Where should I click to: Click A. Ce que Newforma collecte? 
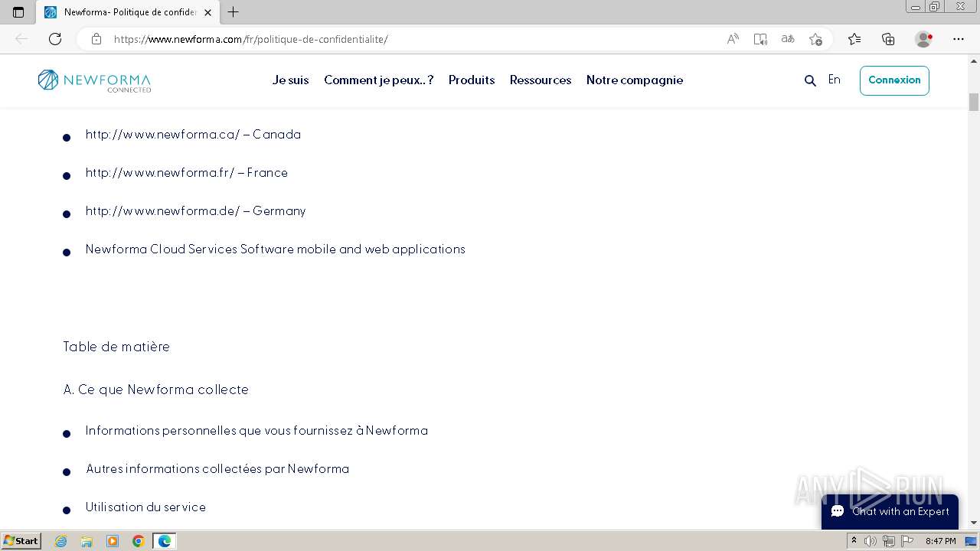156,390
